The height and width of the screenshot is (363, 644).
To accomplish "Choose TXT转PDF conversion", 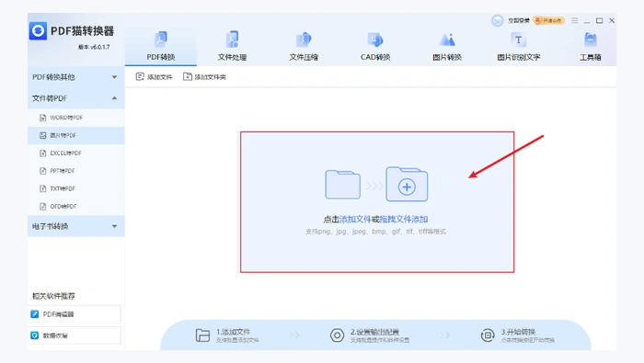I will point(76,188).
